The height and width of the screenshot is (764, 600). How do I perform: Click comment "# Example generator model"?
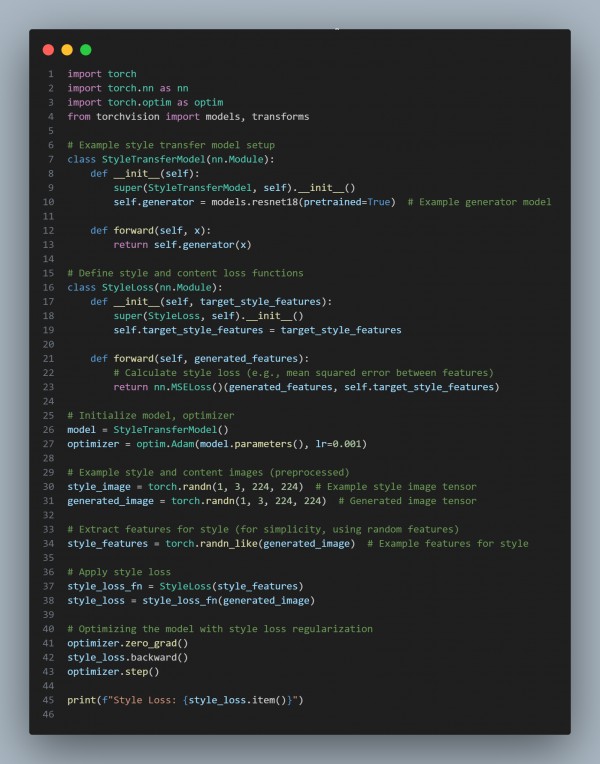480,202
